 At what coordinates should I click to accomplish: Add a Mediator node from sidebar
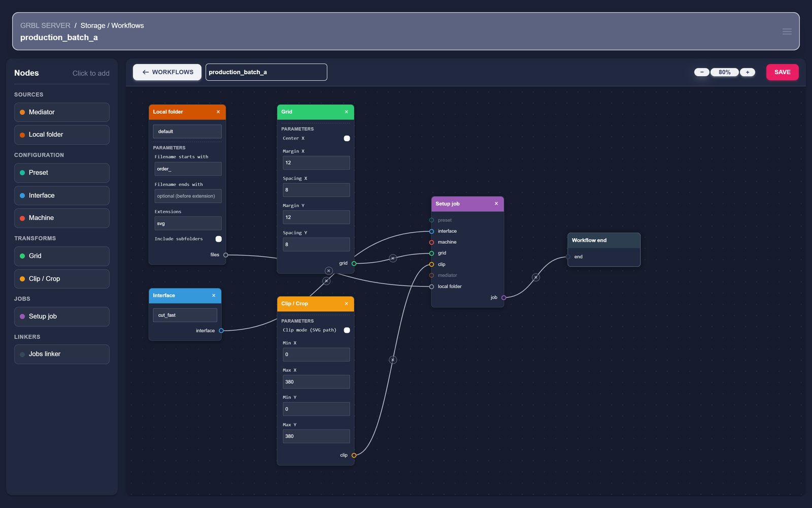pos(62,112)
